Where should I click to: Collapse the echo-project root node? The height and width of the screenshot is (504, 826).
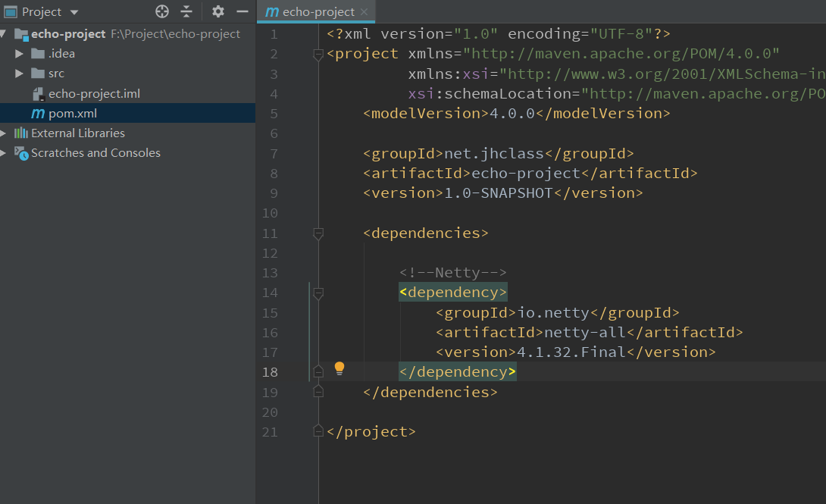[4, 34]
